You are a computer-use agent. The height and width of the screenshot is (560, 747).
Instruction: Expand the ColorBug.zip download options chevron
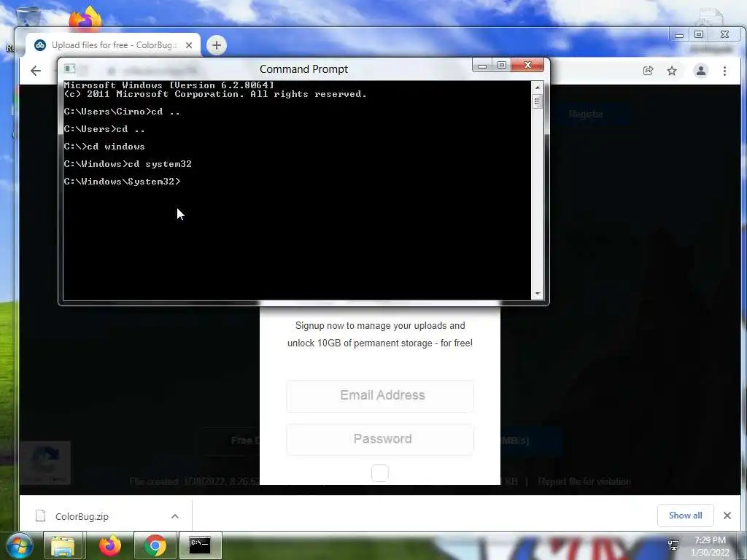(175, 516)
